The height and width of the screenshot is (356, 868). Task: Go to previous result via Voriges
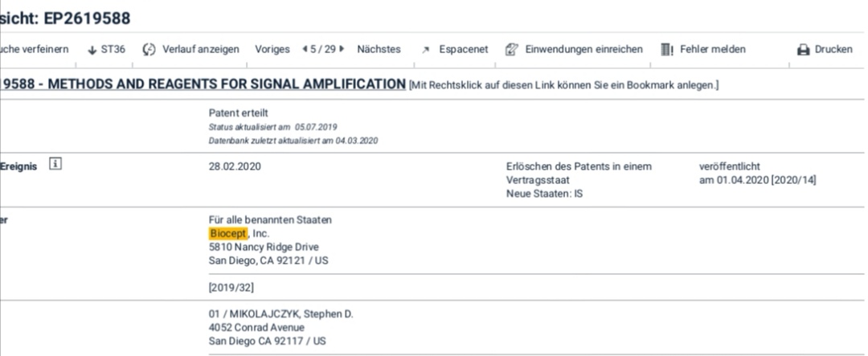(272, 50)
